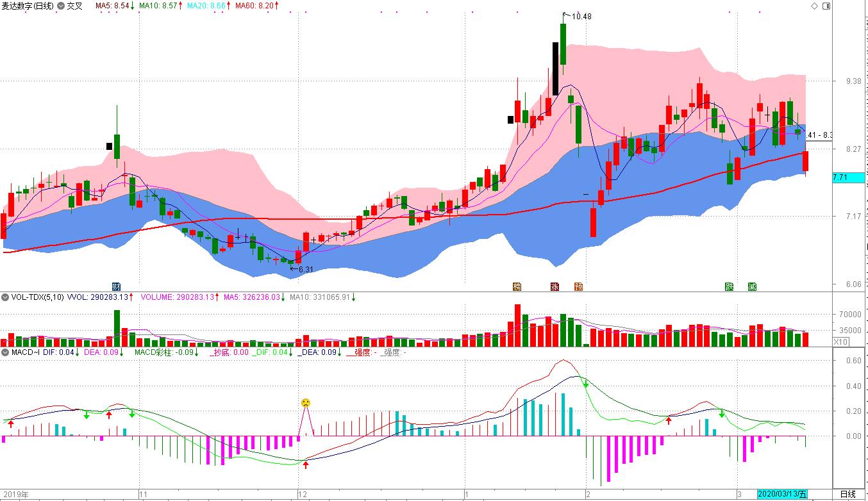Click the X10 volume scale button
Viewport: 868px width, 501px height.
tap(840, 342)
